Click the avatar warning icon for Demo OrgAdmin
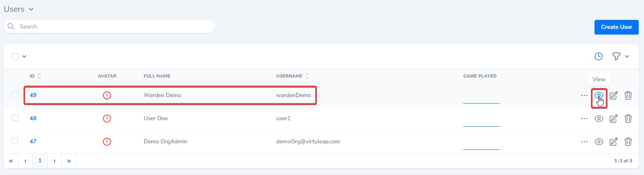644x175 pixels. pos(107,142)
